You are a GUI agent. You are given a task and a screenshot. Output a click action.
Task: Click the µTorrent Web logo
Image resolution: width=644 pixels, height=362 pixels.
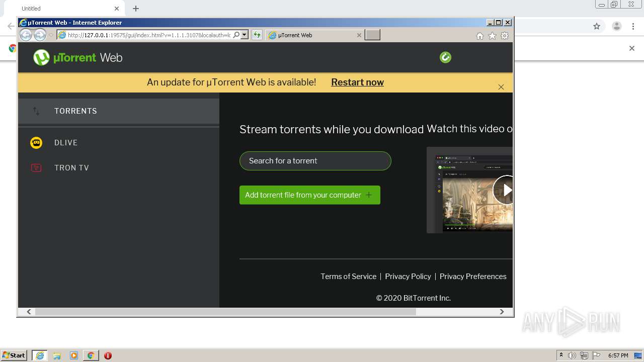[77, 57]
